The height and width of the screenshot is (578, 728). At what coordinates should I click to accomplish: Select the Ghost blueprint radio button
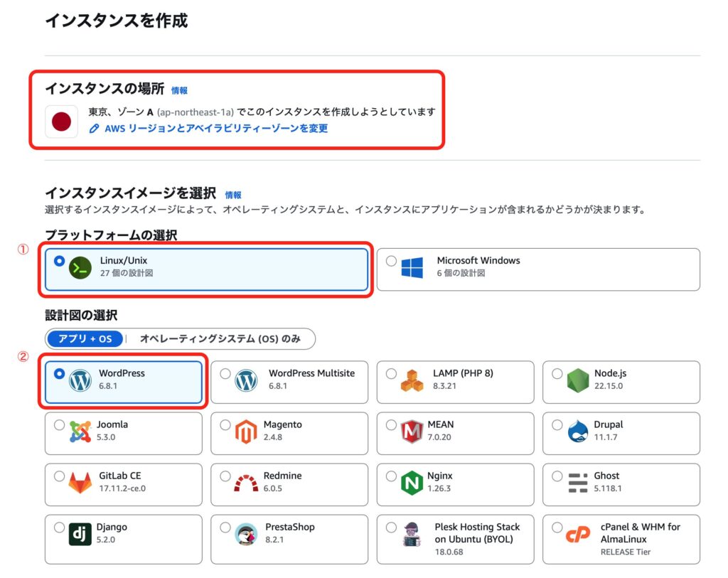pos(557,476)
